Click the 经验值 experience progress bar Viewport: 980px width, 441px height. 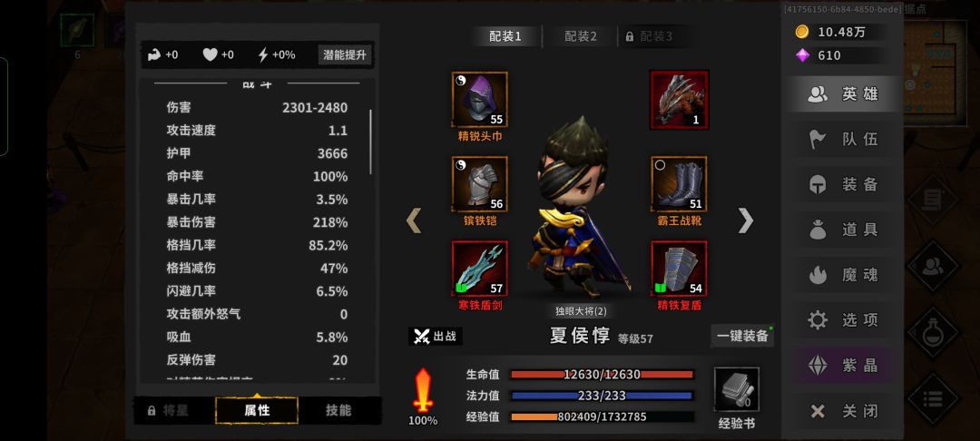tap(602, 416)
